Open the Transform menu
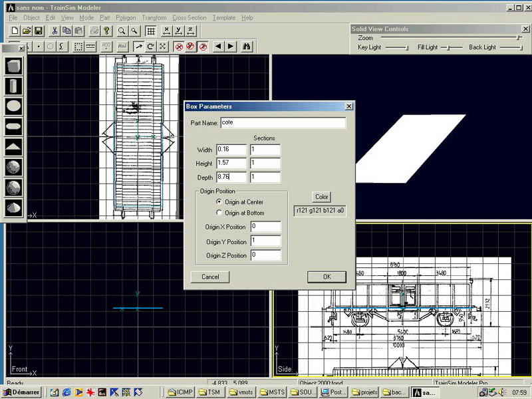532x399 pixels. tap(154, 18)
